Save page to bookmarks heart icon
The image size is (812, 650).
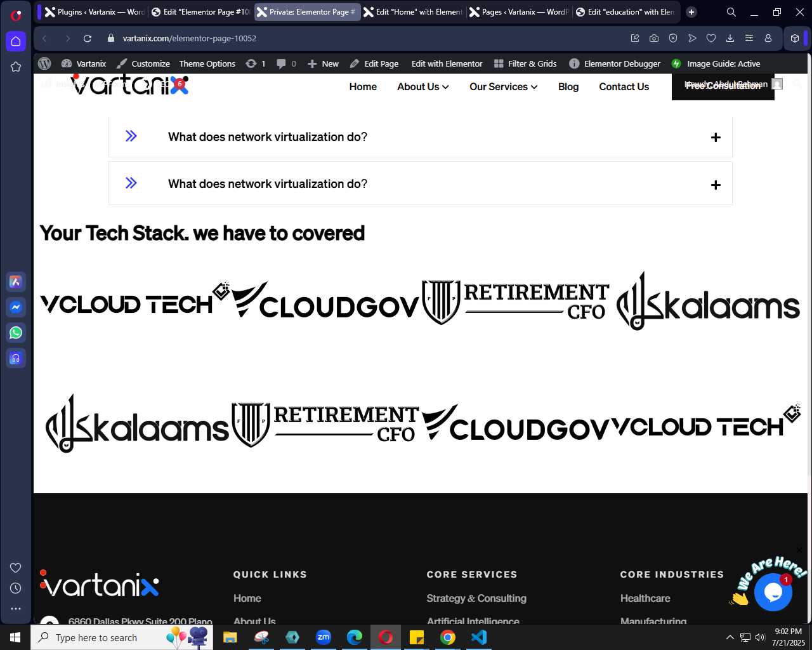coord(711,38)
